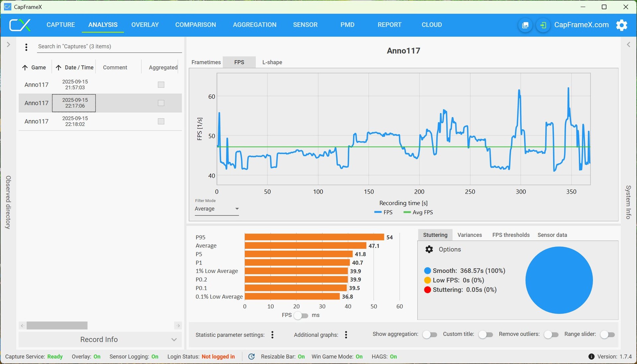Viewport: 637px width, 364px height.
Task: Expand the Observed directory side panel
Action: 8,44
